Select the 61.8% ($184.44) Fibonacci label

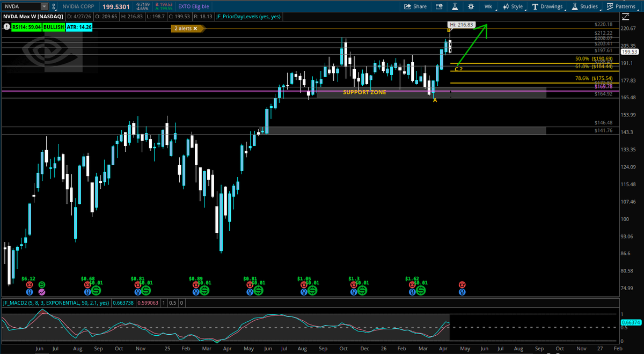594,66
